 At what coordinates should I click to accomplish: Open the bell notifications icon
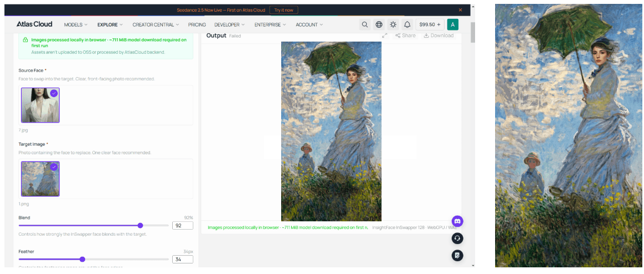407,24
